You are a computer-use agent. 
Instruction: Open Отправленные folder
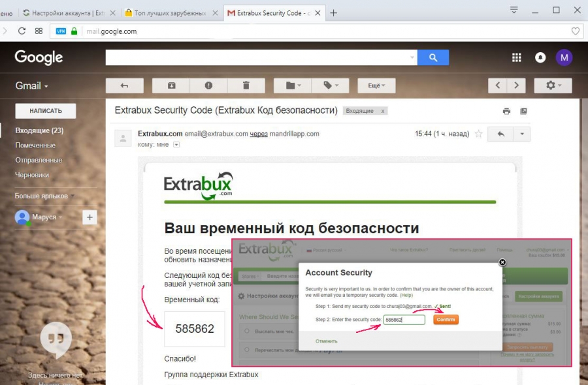(x=39, y=161)
